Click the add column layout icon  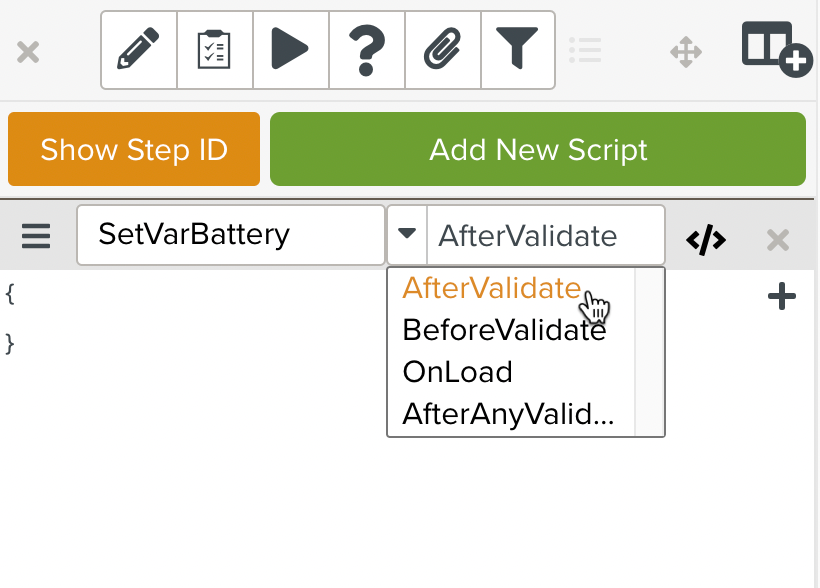pyautogui.click(x=775, y=48)
